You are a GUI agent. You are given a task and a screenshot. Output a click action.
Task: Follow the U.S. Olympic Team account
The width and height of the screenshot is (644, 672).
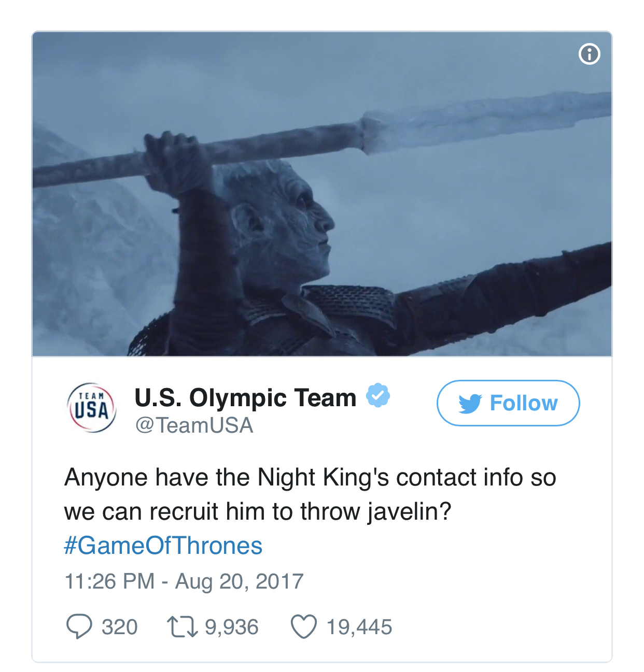[508, 403]
